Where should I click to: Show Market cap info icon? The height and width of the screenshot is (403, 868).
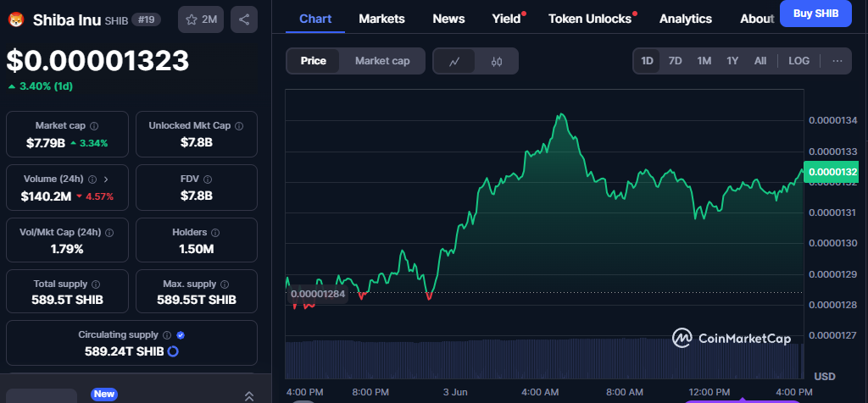(95, 125)
